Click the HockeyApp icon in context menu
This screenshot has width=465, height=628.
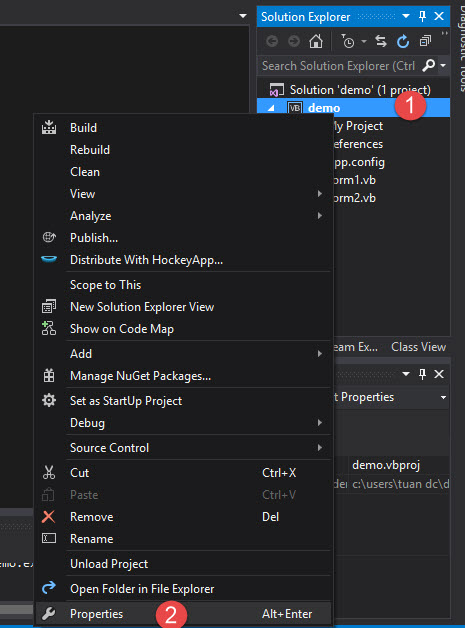pyautogui.click(x=49, y=259)
